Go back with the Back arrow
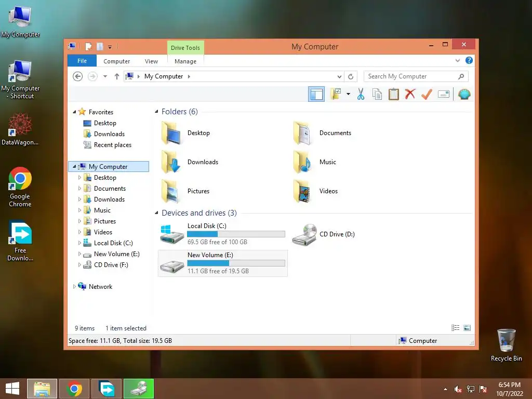This screenshot has width=532, height=399. 78,76
